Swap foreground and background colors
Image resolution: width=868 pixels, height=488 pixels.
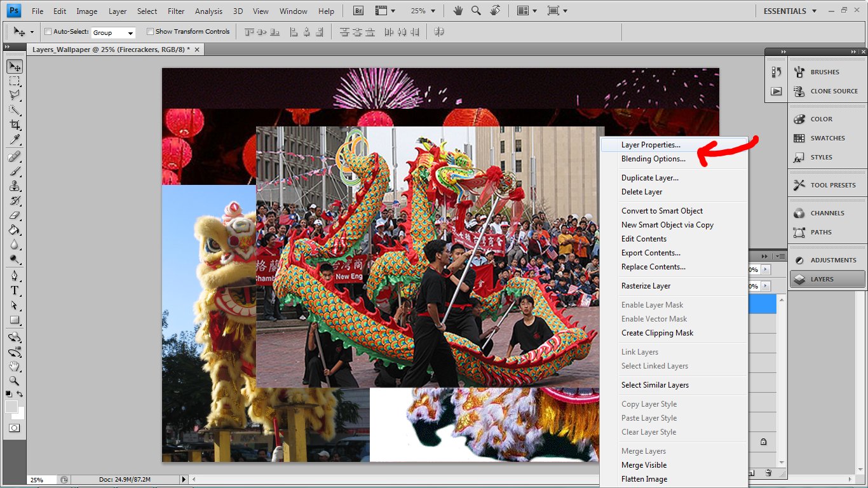tap(20, 395)
